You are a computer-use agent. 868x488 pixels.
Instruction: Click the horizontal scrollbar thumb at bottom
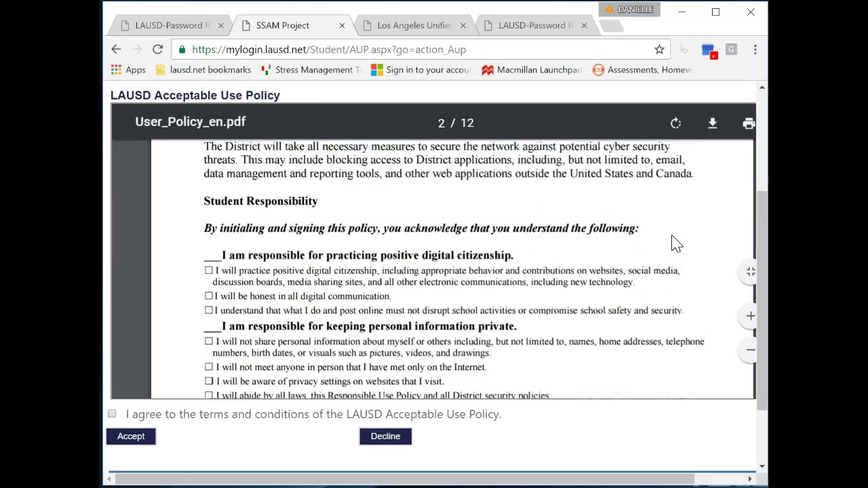[x=406, y=479]
